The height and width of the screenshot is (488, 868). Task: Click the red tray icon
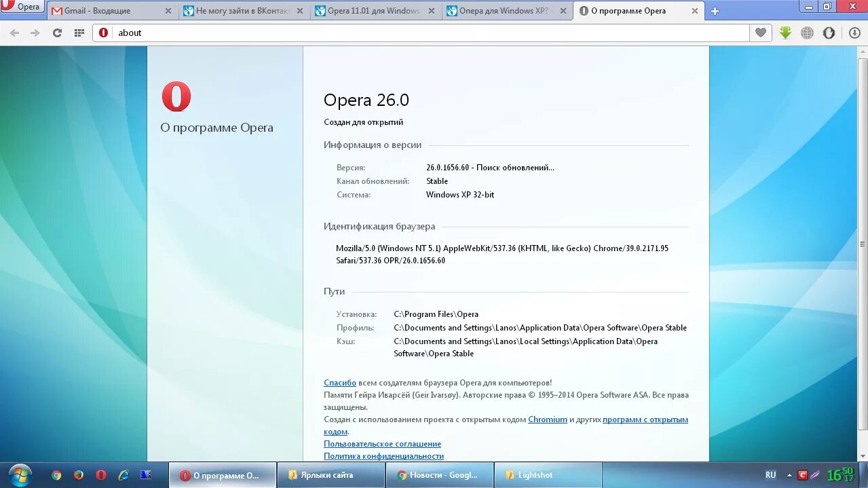coord(803,475)
